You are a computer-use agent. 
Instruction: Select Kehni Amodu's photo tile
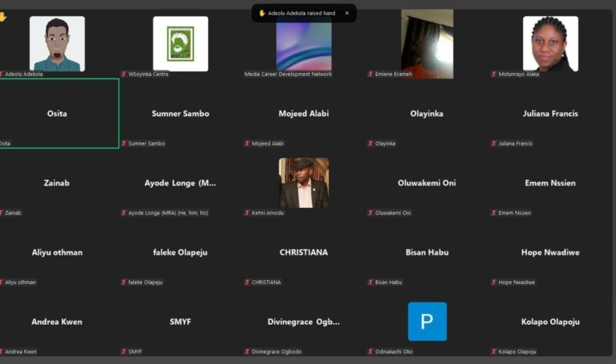(303, 183)
